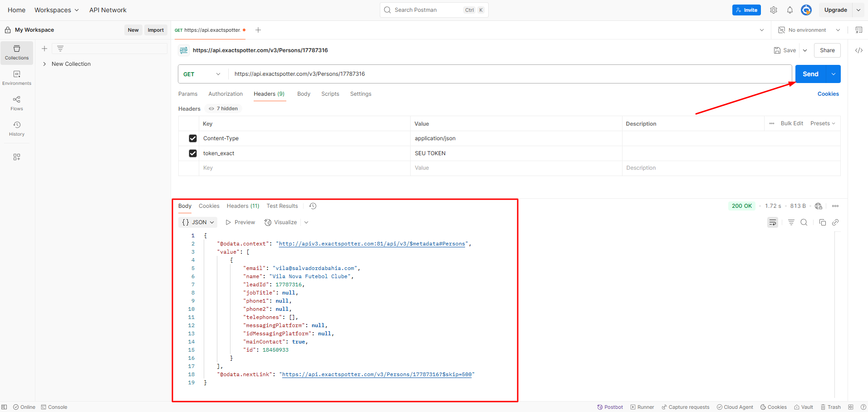
Task: Open the Visualize options chevron
Action: tap(306, 222)
